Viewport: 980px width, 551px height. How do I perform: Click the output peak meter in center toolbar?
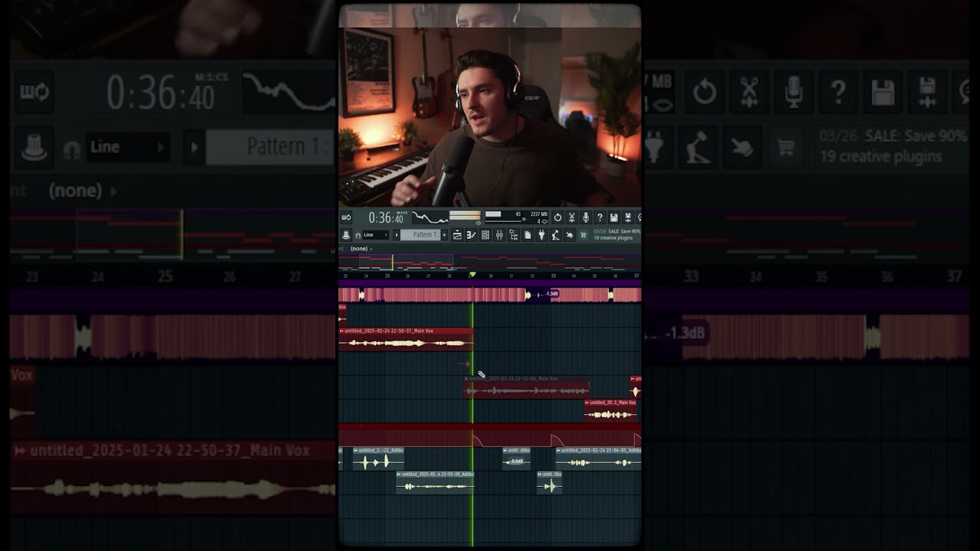[465, 217]
